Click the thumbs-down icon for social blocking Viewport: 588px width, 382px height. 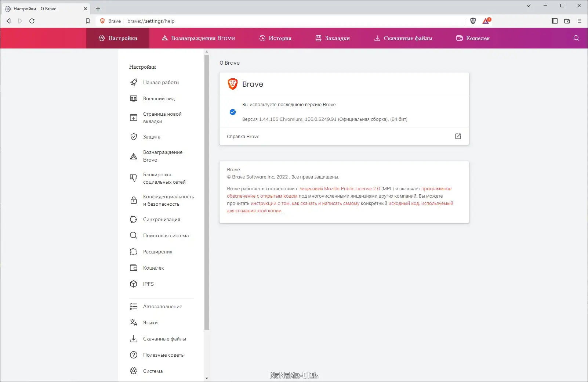pyautogui.click(x=134, y=178)
